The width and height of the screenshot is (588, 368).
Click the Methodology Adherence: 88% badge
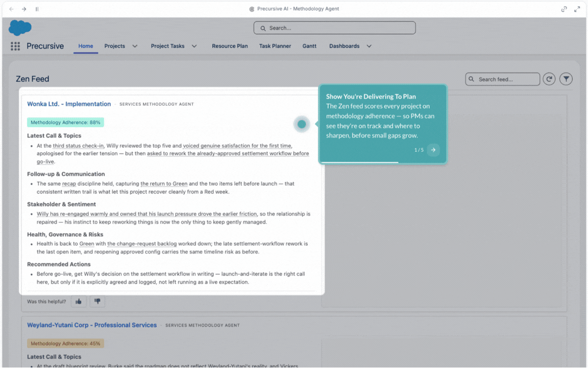pos(65,123)
